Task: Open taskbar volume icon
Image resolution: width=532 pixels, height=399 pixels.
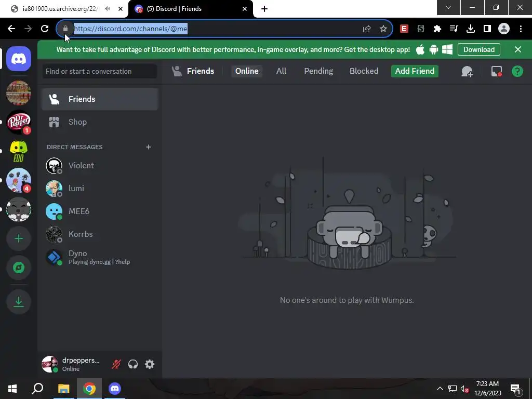Action: point(464,389)
